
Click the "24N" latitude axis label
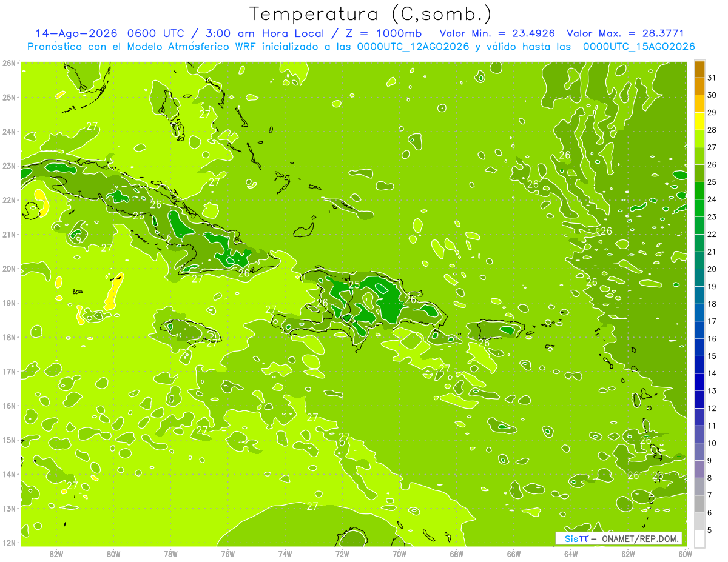tap(9, 132)
